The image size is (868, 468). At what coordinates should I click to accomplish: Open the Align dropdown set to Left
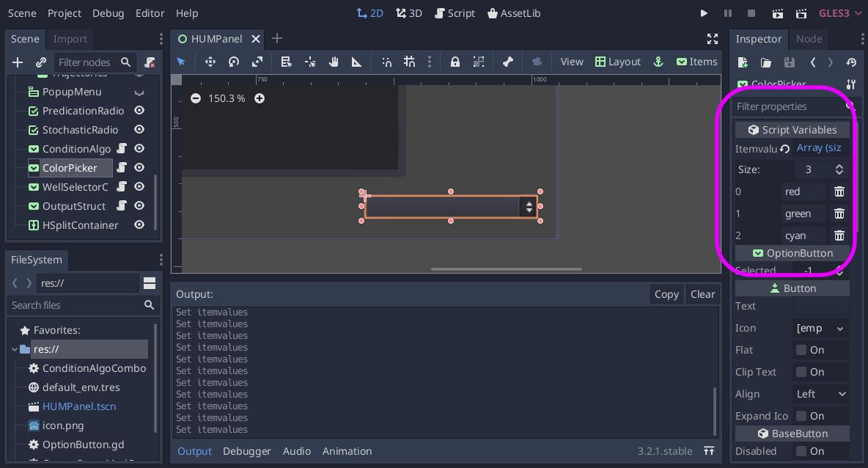(821, 394)
